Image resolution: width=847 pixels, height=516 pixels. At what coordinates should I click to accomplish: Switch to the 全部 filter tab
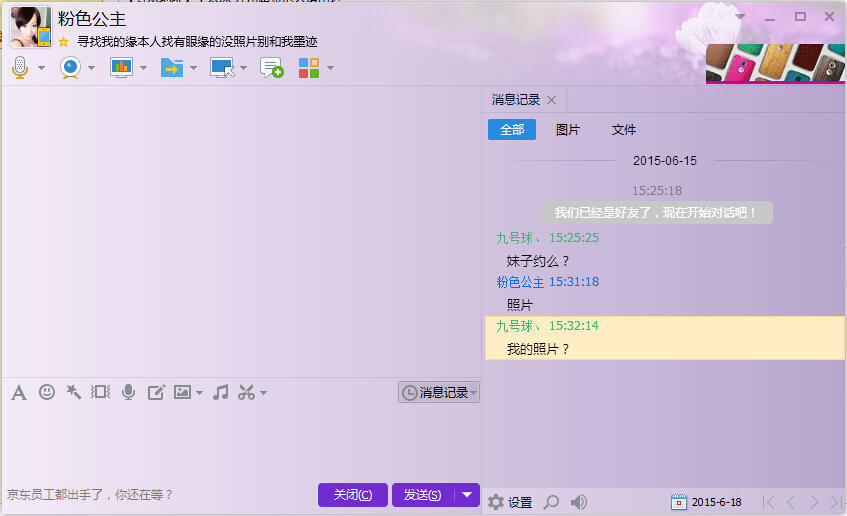pos(512,130)
